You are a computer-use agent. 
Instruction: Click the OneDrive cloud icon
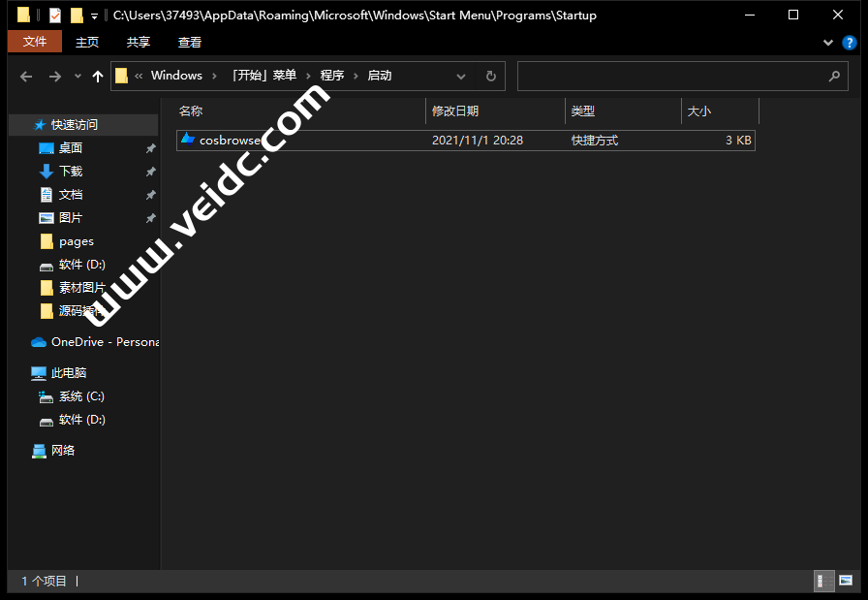point(39,342)
